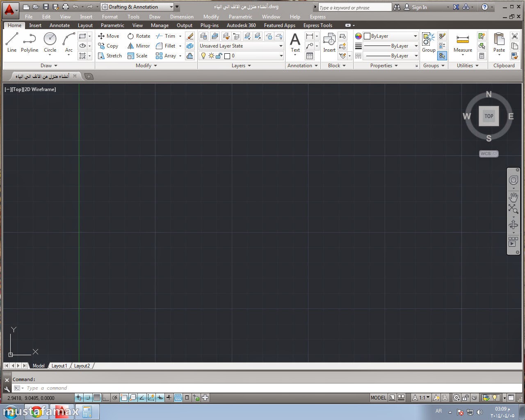Toggle Snap Mode in status bar
The height and width of the screenshot is (420, 525).
pos(88,397)
